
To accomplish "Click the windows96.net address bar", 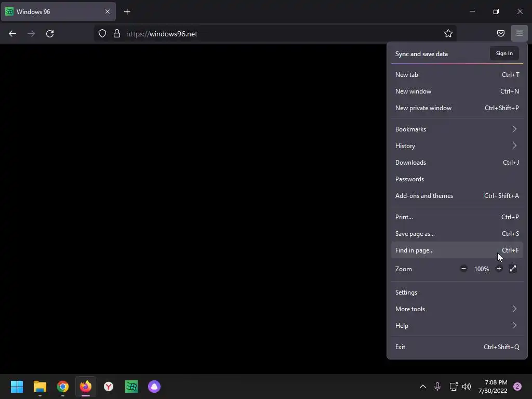I will click(x=275, y=34).
